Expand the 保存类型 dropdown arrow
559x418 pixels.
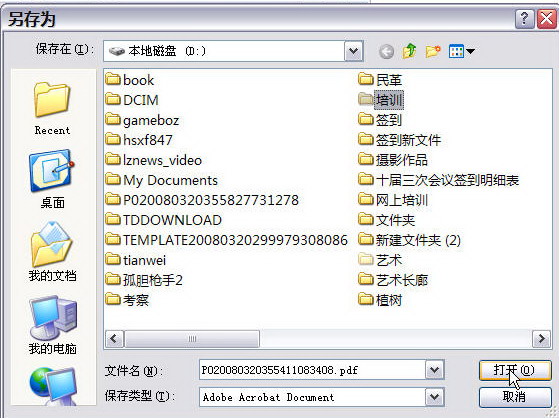click(x=435, y=397)
